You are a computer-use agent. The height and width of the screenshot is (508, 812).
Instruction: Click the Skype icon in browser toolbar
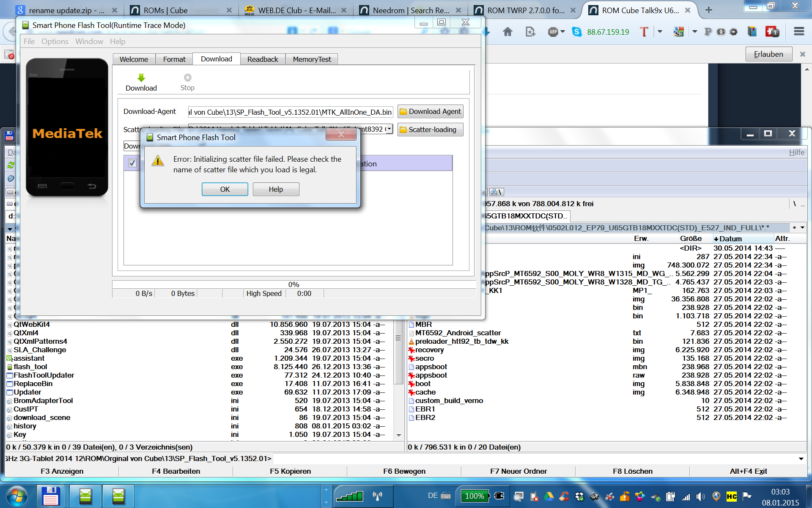[x=576, y=32]
